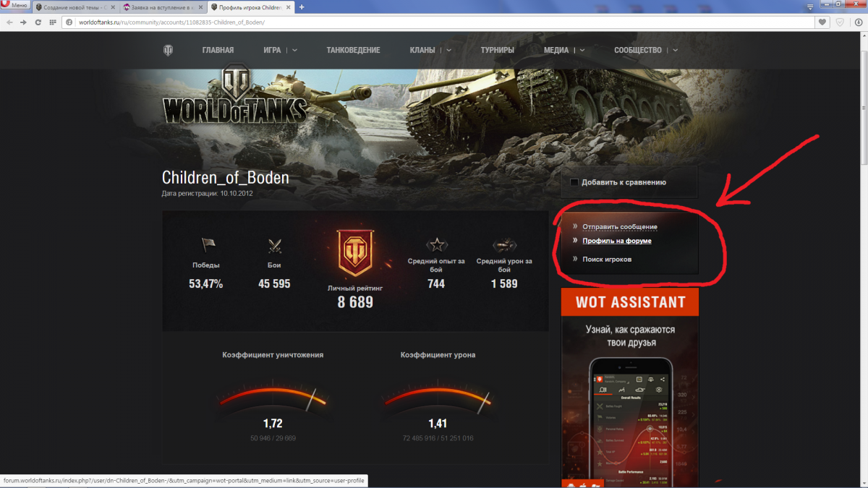868x488 pixels.
Task: Open the Speed Dial grid icon
Action: pyautogui.click(x=53, y=22)
